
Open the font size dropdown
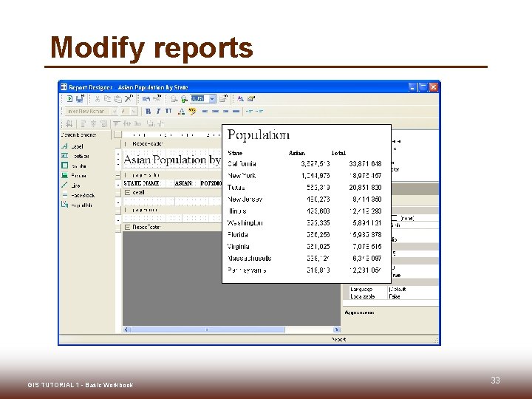[134, 112]
